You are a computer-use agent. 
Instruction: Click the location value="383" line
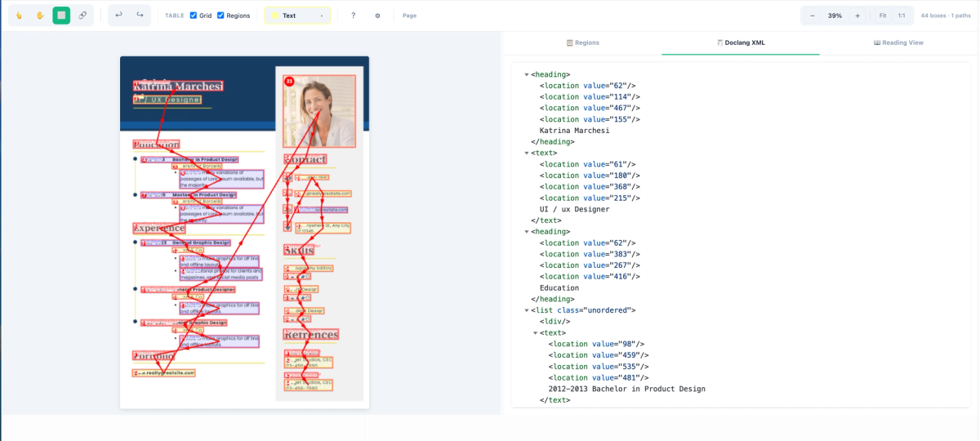click(590, 254)
